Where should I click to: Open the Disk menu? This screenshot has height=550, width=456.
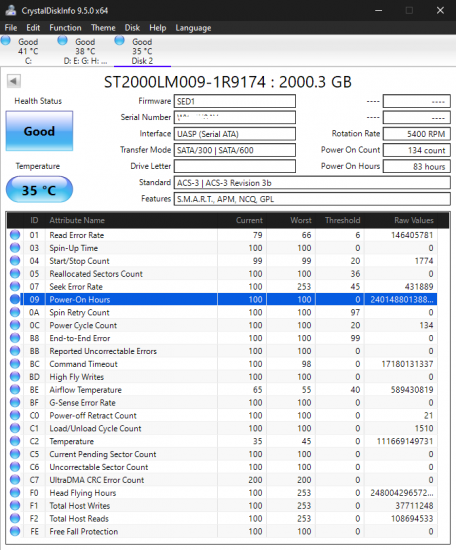pos(132,28)
